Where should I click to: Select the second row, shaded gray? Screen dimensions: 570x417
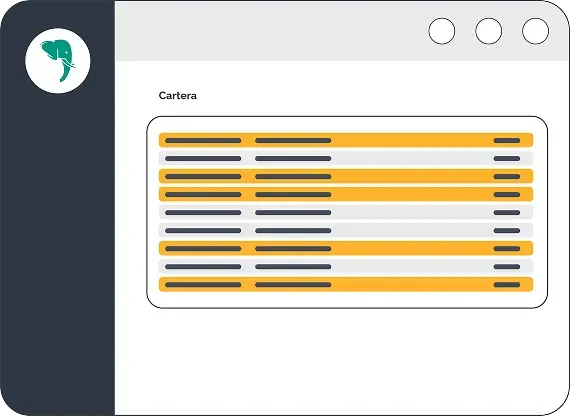pos(346,159)
